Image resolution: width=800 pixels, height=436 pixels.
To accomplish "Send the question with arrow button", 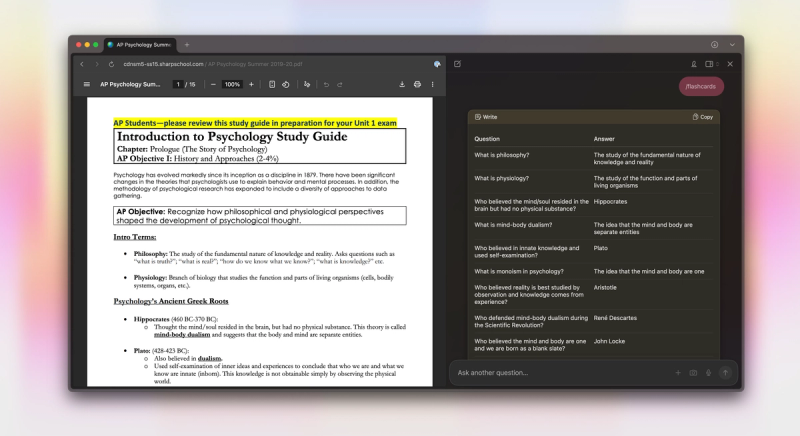I will point(725,373).
